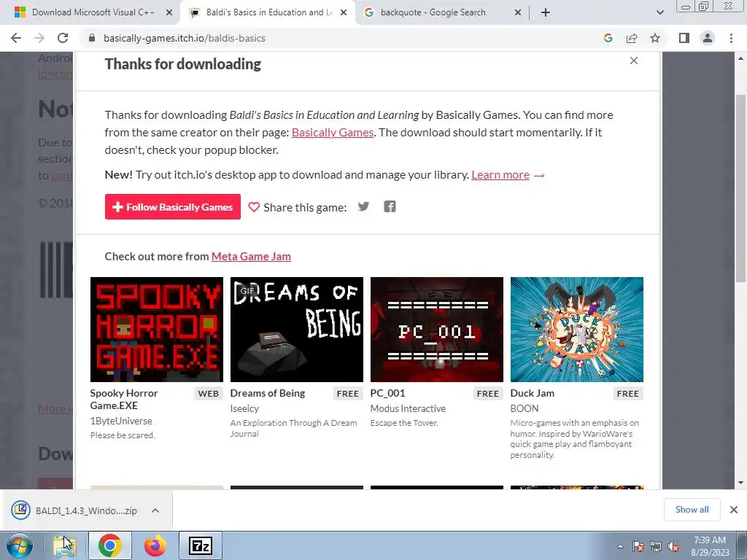
Task: Open the Windows Start menu
Action: coord(20,545)
